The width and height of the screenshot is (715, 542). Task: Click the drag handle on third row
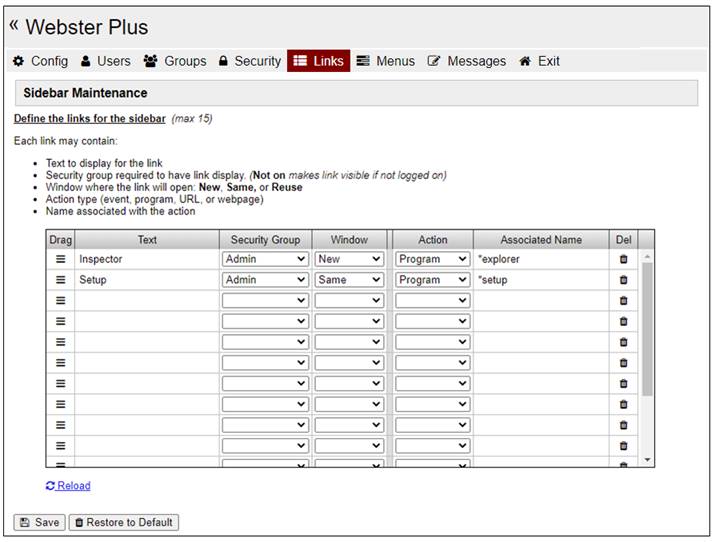tap(60, 301)
